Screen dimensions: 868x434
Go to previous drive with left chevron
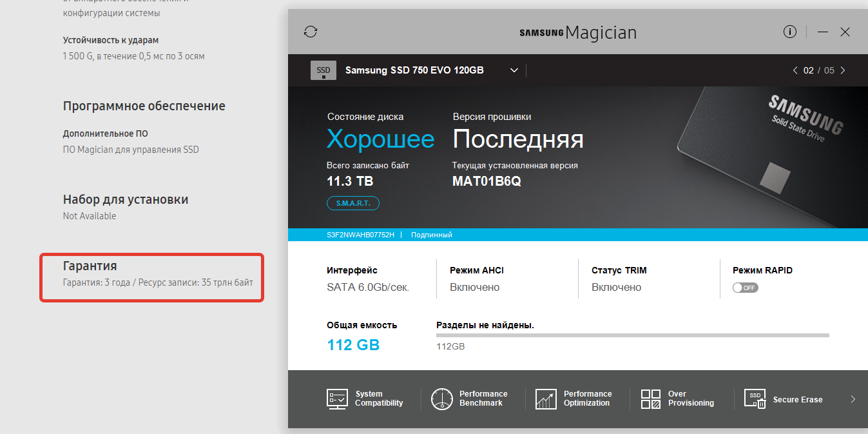pos(795,70)
